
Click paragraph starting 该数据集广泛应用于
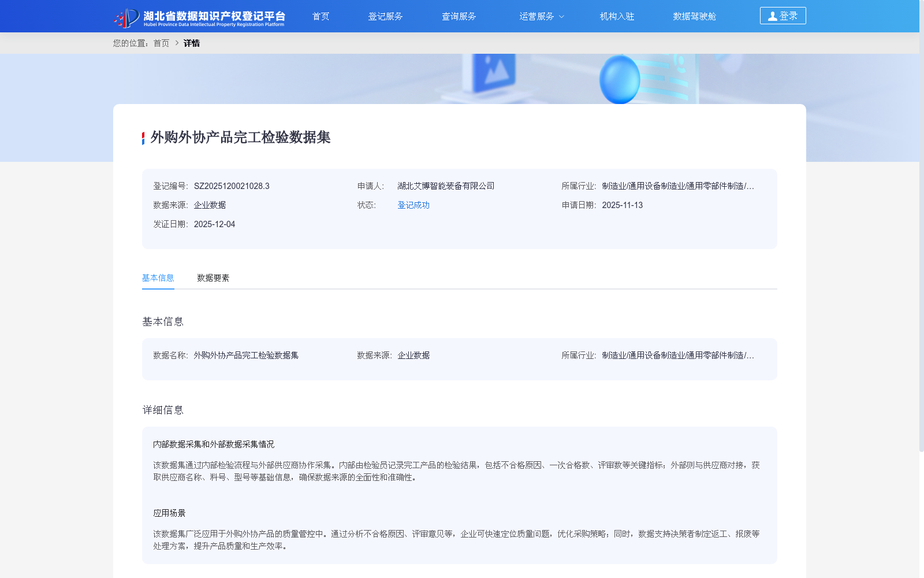[456, 540]
